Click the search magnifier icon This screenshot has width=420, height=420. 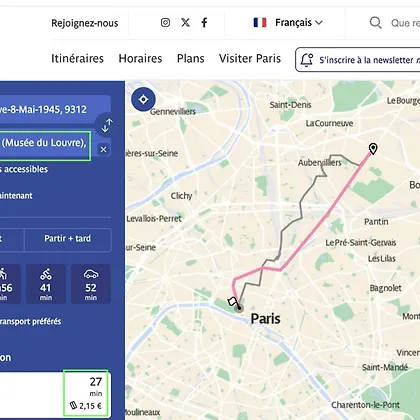(376, 23)
